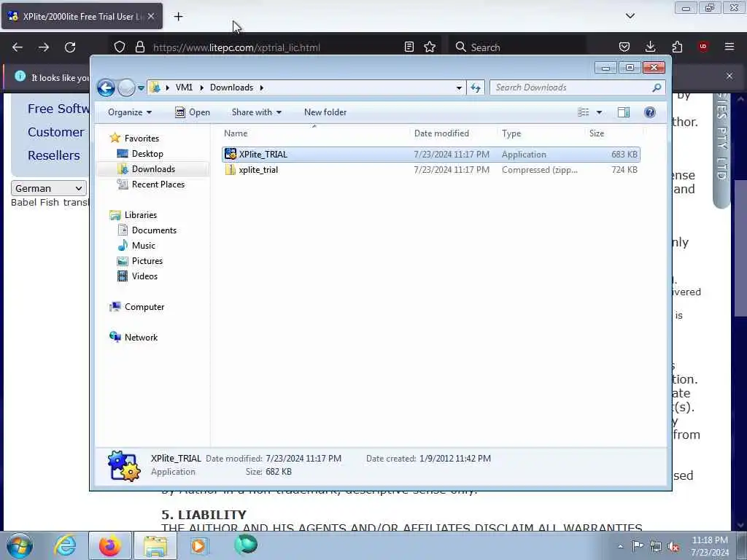Click the Open toolbar button
Screen dimensions: 747x560
point(193,112)
